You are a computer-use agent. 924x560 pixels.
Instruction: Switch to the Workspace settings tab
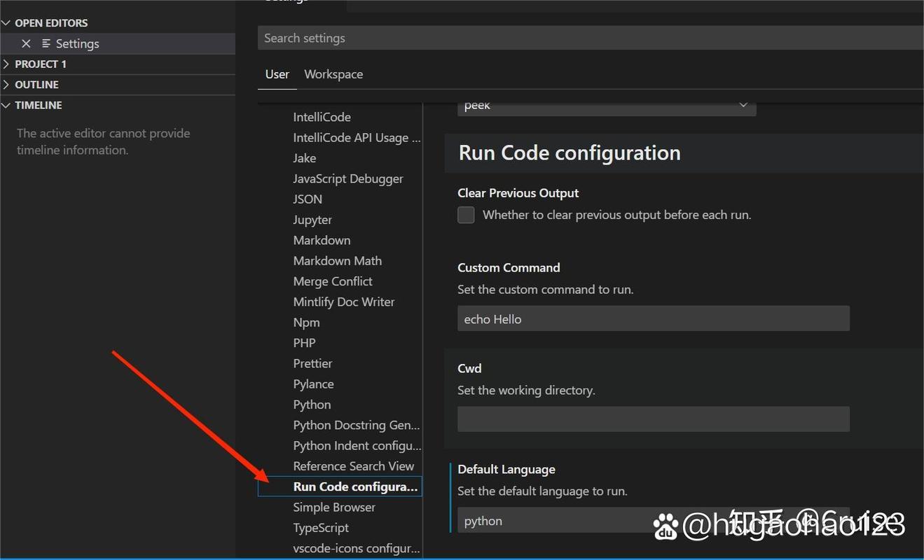(333, 74)
